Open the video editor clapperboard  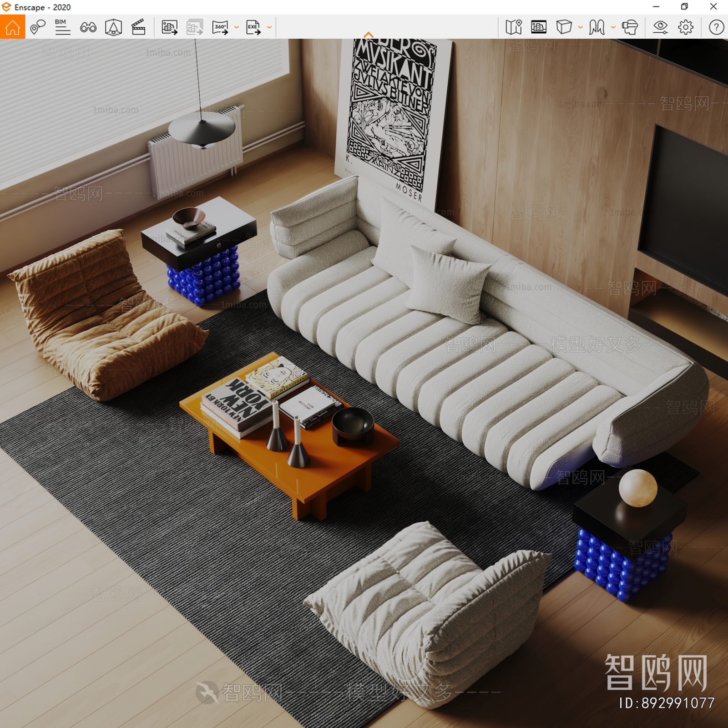coord(138,27)
